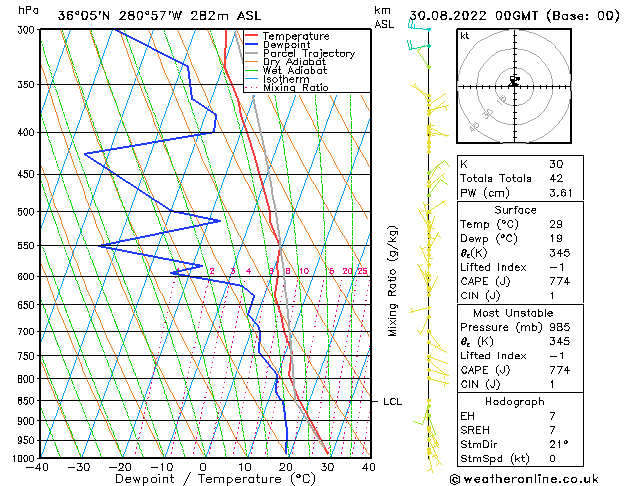Click the EH value 7

[552, 416]
